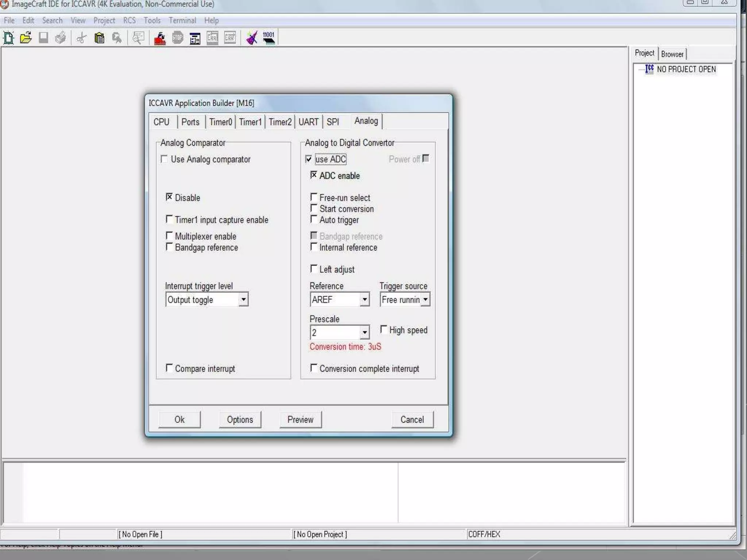Click the Cut scissors icon

click(x=82, y=38)
